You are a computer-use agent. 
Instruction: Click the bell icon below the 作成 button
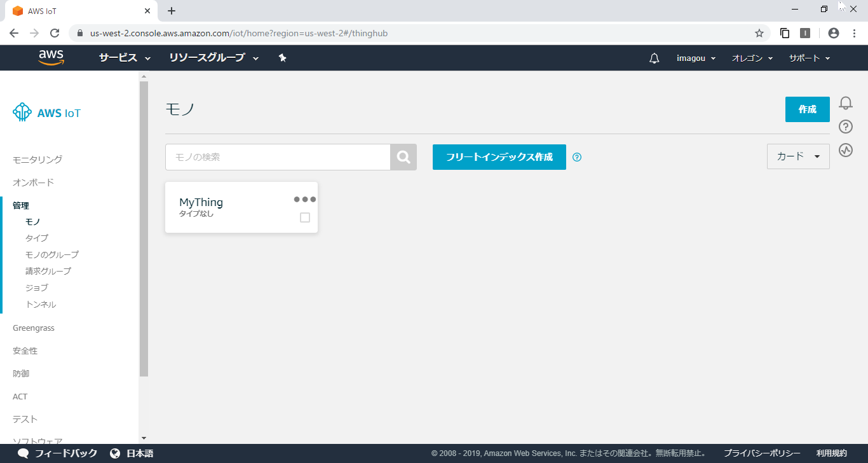click(845, 102)
